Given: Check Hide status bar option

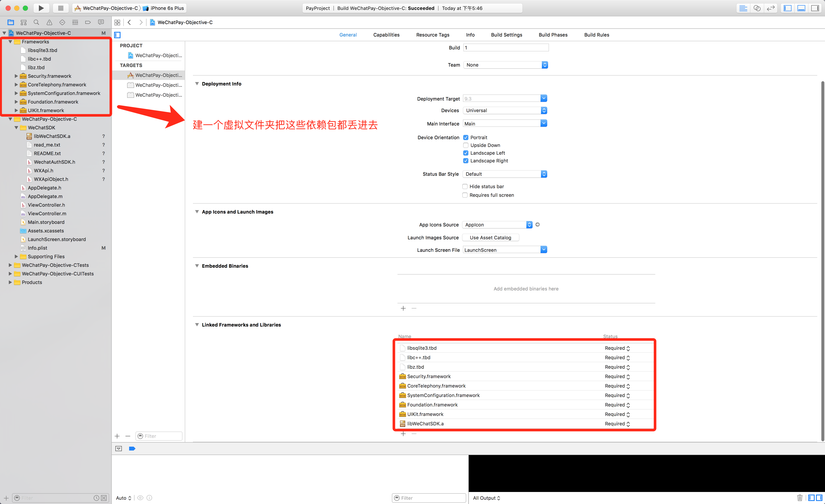Looking at the screenshot, I should pyautogui.click(x=465, y=186).
